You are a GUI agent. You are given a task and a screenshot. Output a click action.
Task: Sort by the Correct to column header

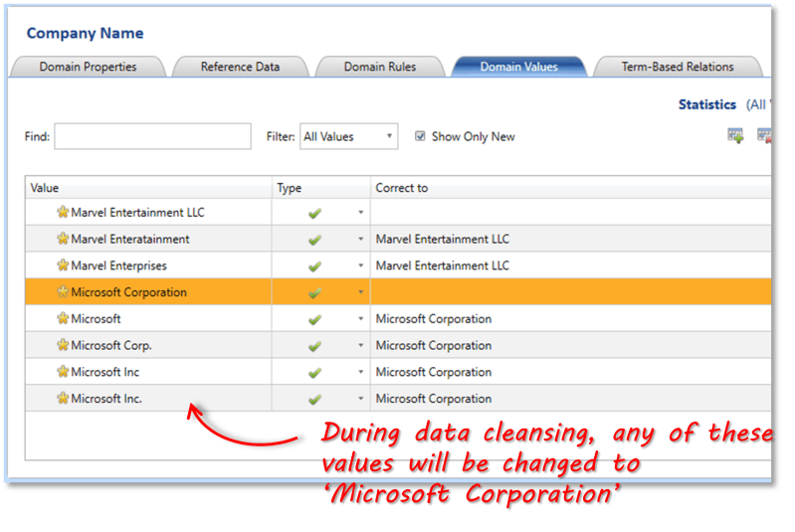571,188
